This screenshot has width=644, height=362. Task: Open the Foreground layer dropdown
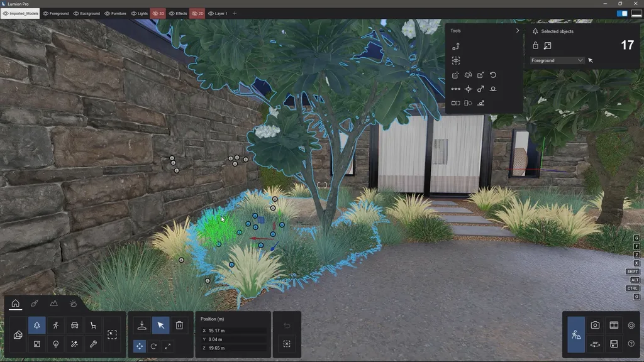pyautogui.click(x=557, y=60)
